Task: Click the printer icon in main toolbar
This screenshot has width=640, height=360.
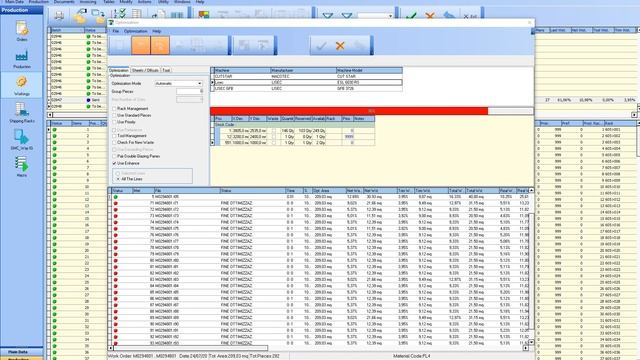Action: 59,16
